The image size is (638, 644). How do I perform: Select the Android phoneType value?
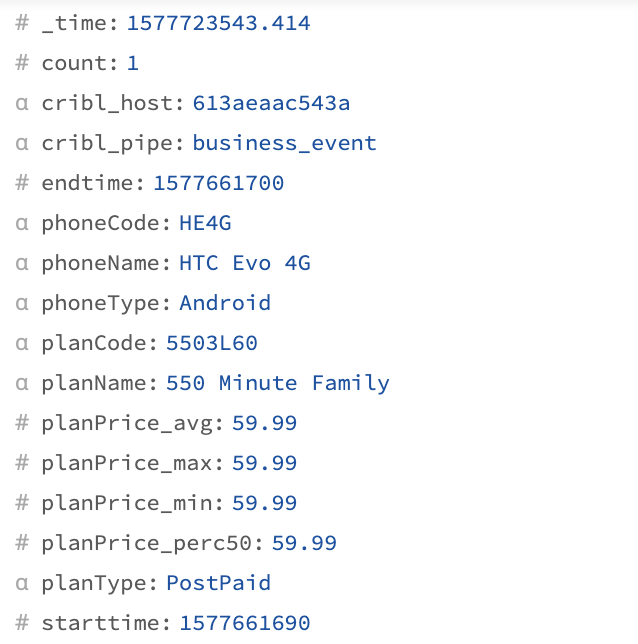click(x=225, y=303)
